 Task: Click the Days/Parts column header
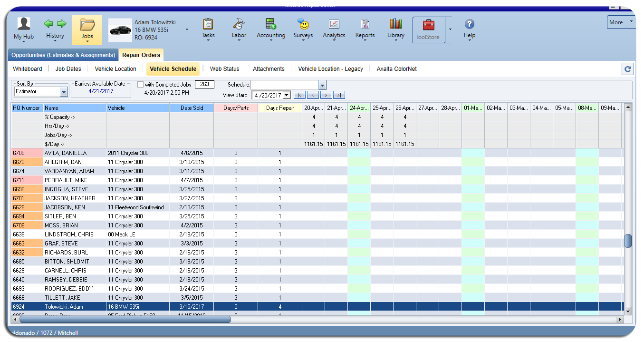[x=236, y=108]
